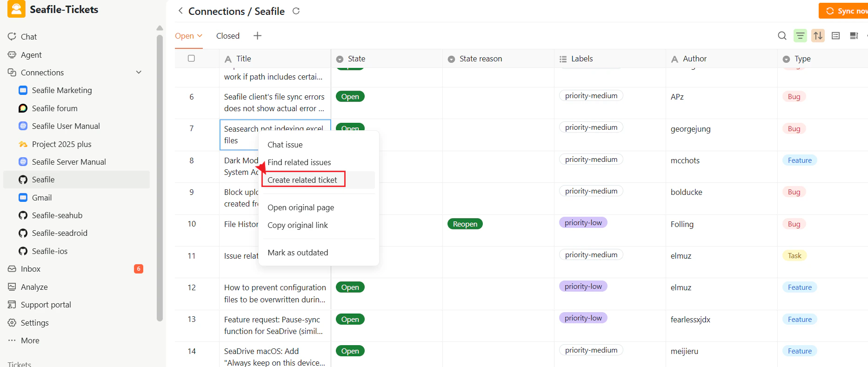The width and height of the screenshot is (868, 367).
Task: Click the Inbox unread count badge
Action: click(139, 269)
